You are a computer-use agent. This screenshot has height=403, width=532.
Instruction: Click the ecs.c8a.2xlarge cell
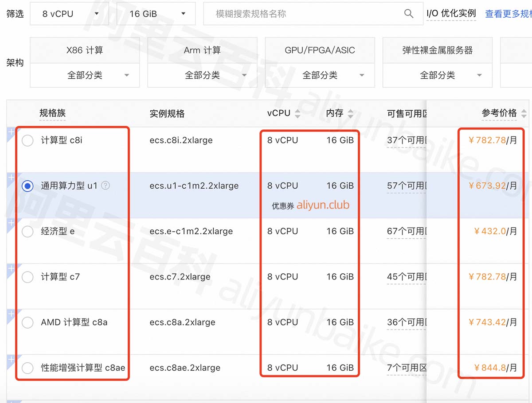point(182,322)
